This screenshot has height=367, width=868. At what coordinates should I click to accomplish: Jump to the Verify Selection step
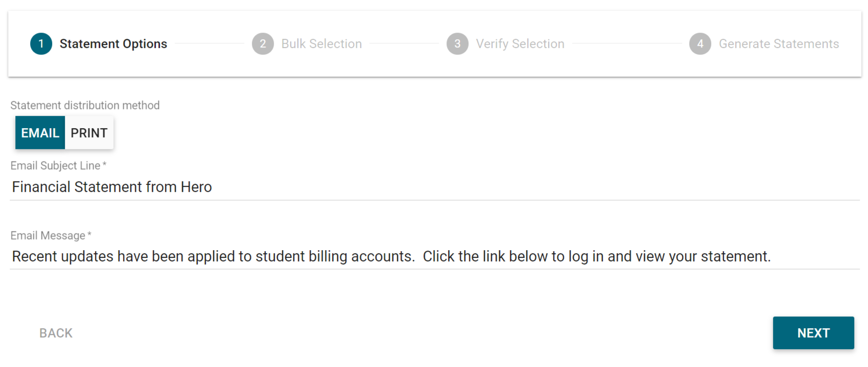pyautogui.click(x=520, y=44)
